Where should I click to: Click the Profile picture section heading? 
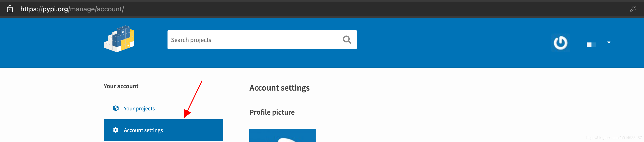coord(272,112)
